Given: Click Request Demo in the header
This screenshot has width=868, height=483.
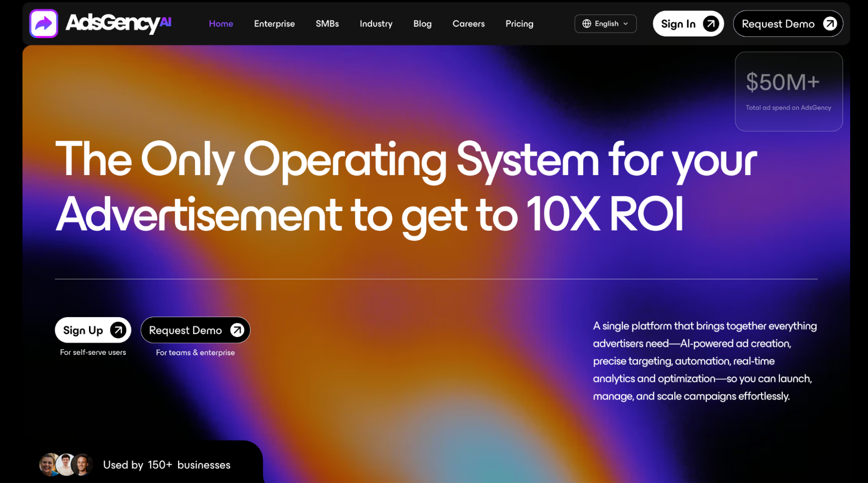Looking at the screenshot, I should pyautogui.click(x=788, y=23).
